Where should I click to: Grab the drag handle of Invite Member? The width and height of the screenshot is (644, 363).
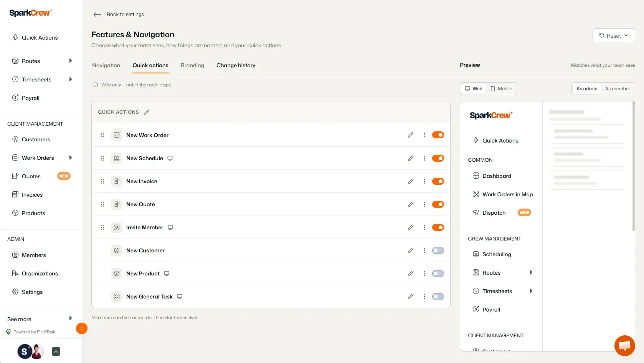(x=102, y=227)
